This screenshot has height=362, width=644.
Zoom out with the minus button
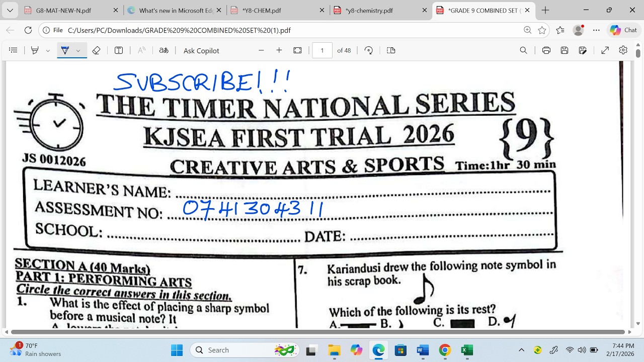coord(261,50)
